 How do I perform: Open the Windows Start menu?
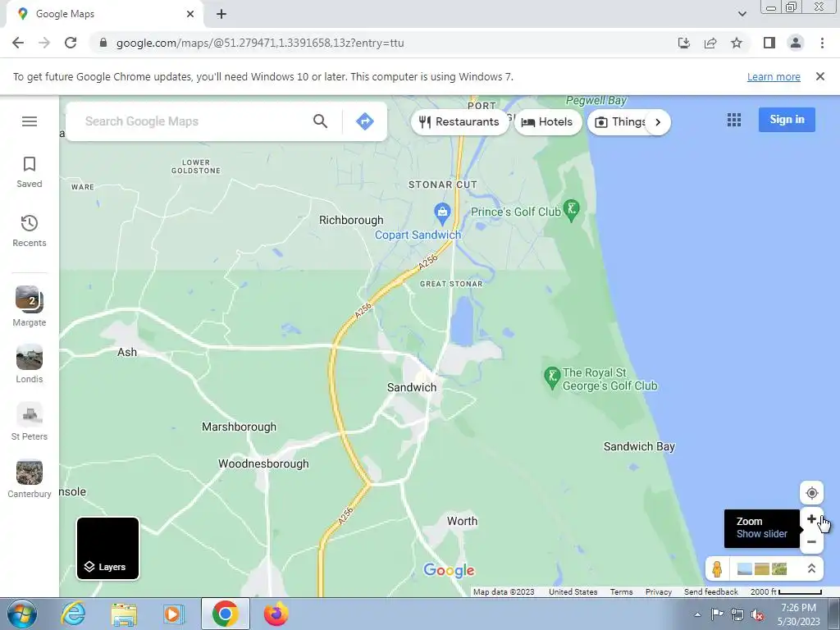click(x=22, y=614)
